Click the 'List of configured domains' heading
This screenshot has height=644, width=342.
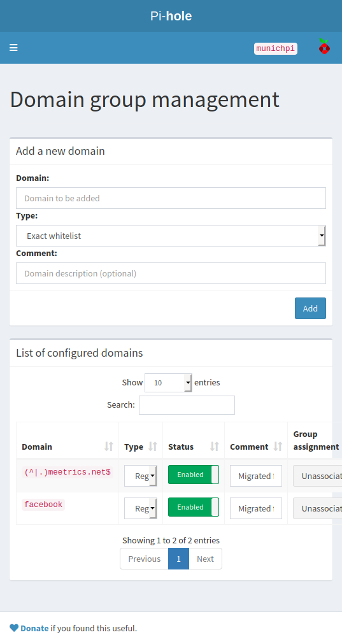coord(79,353)
